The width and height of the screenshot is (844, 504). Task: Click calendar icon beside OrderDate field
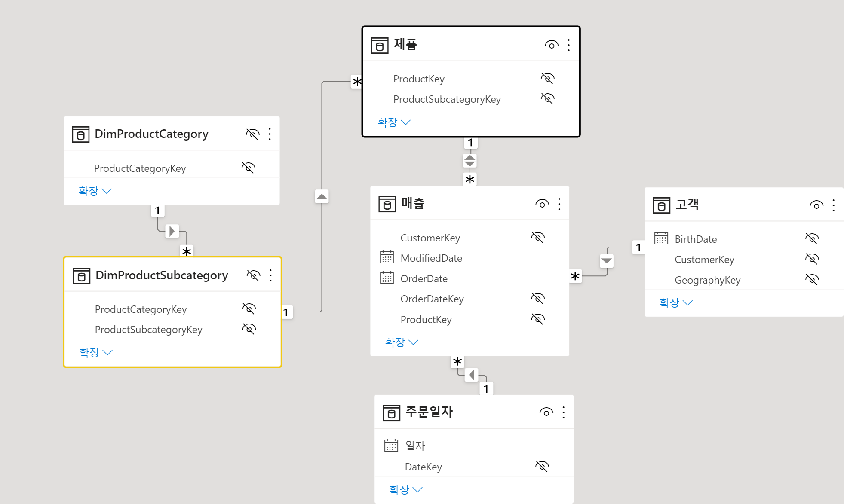click(x=387, y=278)
